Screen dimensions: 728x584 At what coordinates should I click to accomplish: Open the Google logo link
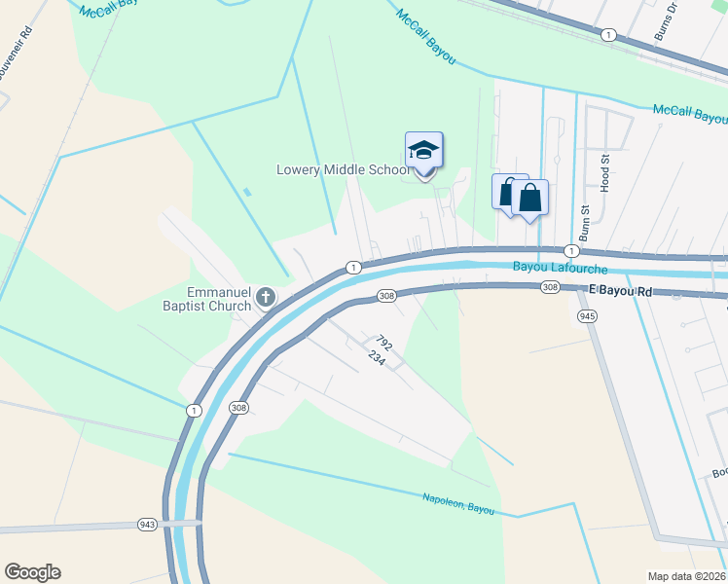pos(32,572)
